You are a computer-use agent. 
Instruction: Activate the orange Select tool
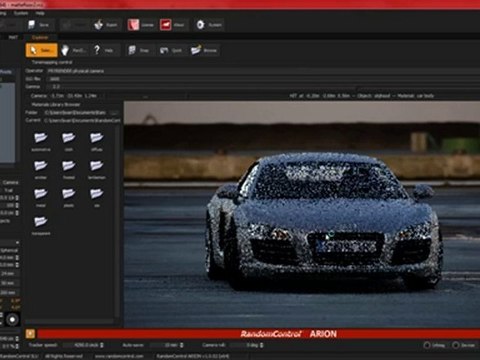pyautogui.click(x=42, y=50)
